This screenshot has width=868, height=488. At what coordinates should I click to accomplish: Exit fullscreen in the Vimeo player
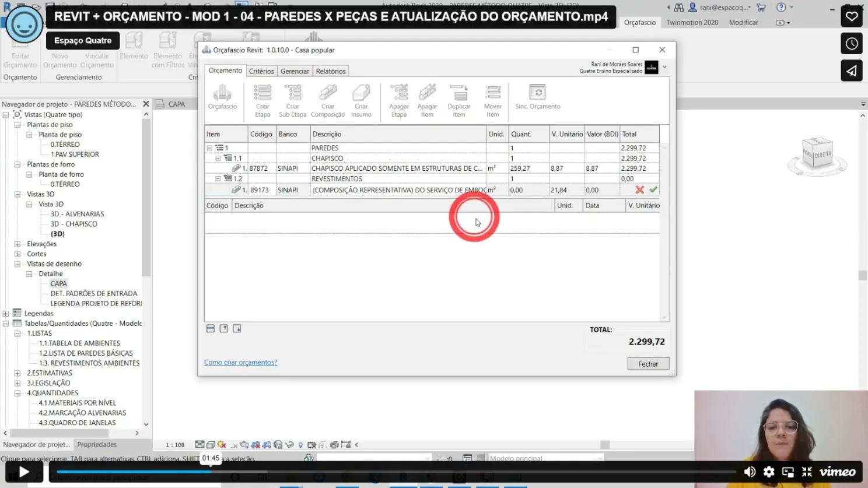[807, 472]
